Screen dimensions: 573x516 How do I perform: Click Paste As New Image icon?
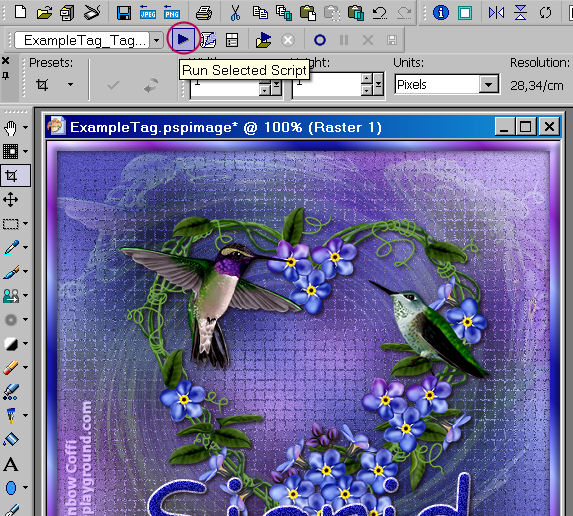pyautogui.click(x=308, y=13)
